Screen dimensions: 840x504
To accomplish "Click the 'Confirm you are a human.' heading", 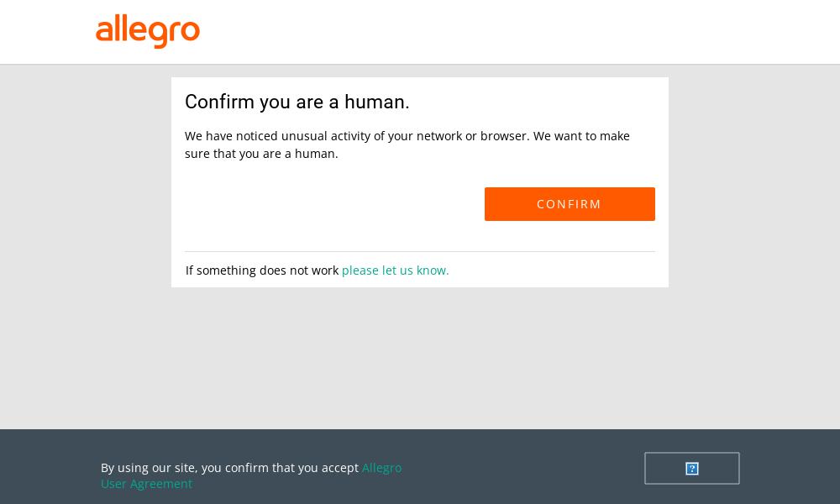I will coord(297,102).
